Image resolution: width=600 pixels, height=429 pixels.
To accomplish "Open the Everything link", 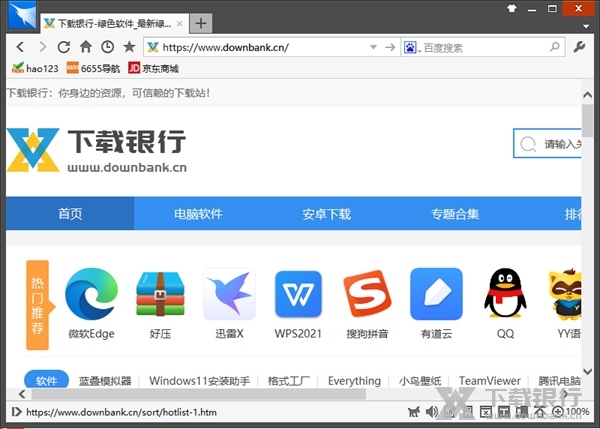I will pyautogui.click(x=354, y=381).
